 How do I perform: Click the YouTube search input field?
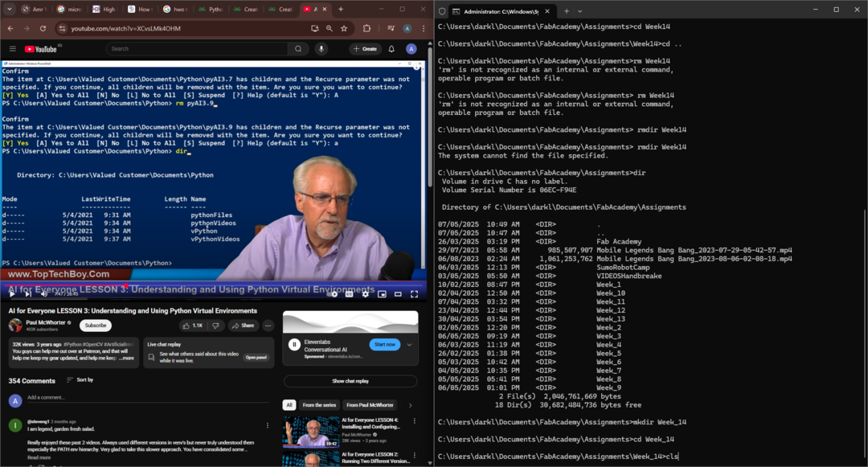[x=197, y=49]
